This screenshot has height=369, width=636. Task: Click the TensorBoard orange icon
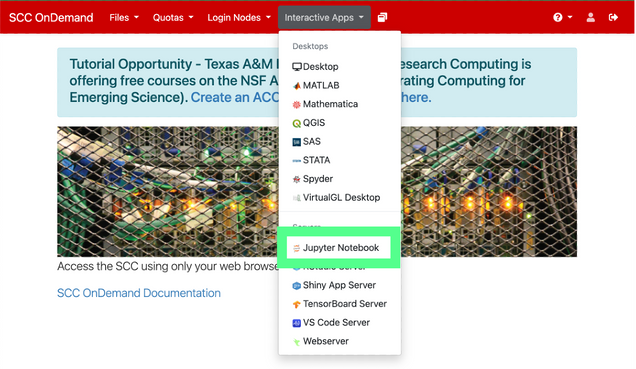297,305
